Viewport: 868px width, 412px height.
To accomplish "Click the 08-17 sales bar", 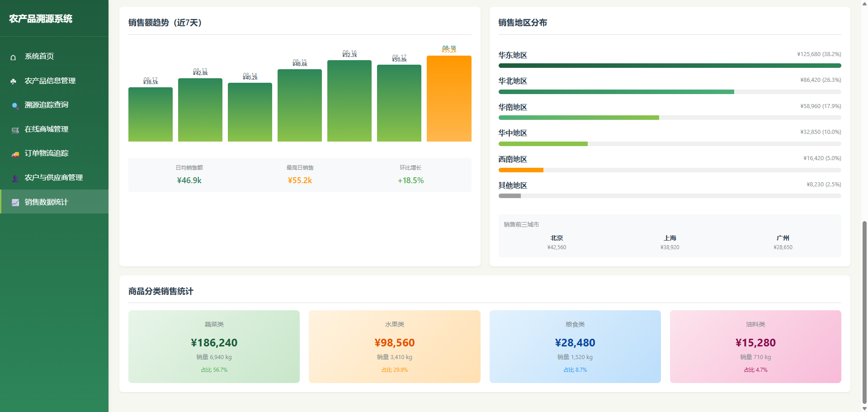I will [x=399, y=103].
